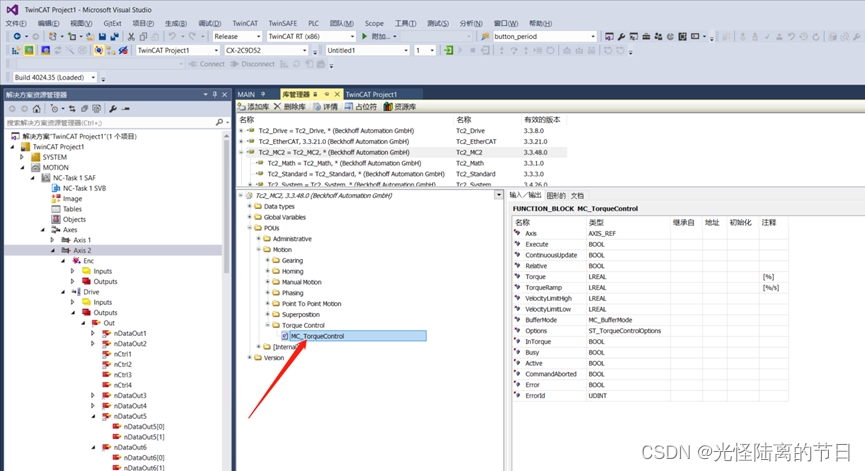Switch to the 文档 Documentation tab
The image size is (865, 471).
pyautogui.click(x=577, y=196)
